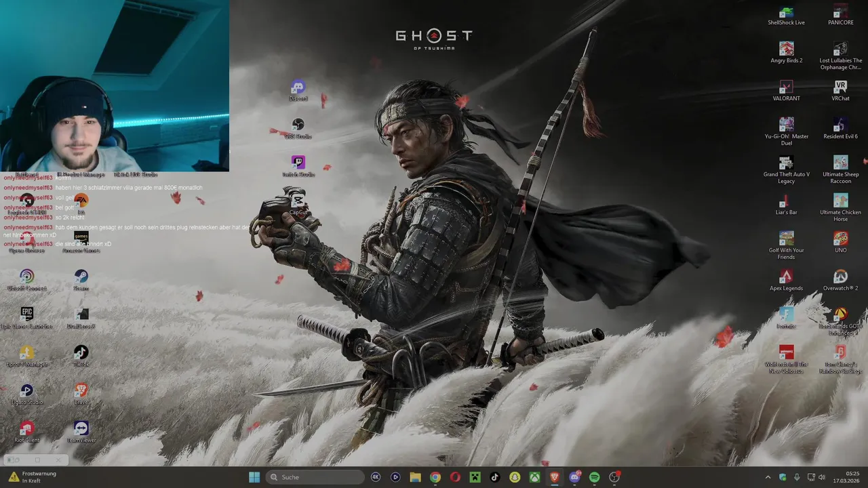The height and width of the screenshot is (488, 868).
Task: Open the Borderlands GOTY Enhanced shortcut
Action: pos(840,322)
